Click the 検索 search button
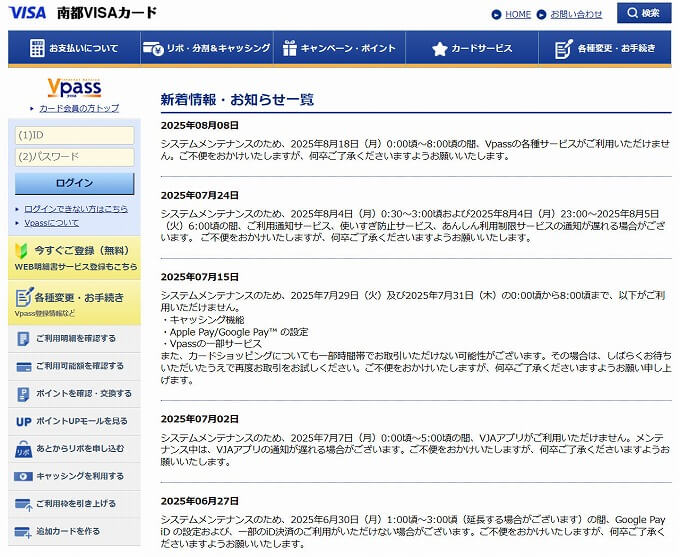This screenshot has width=680, height=557. 643,13
